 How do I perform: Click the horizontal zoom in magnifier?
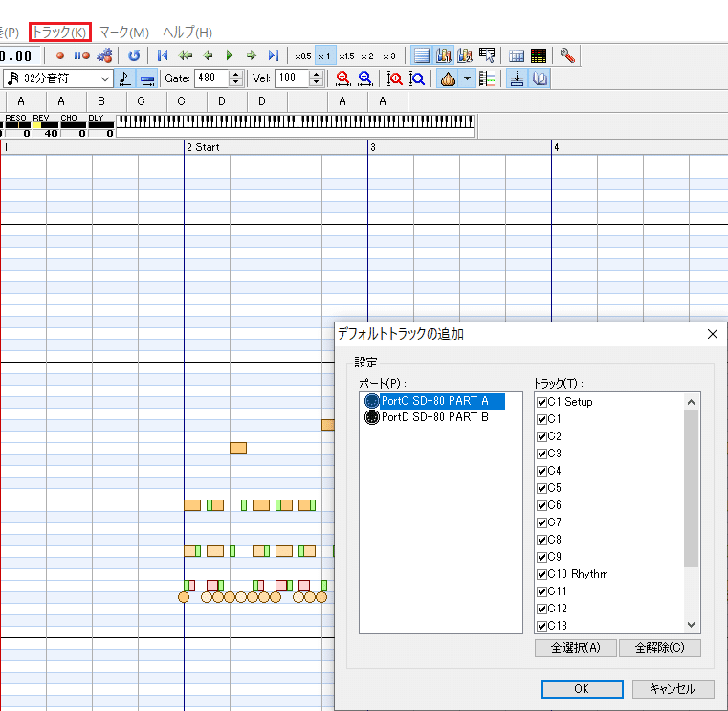pyautogui.click(x=342, y=79)
